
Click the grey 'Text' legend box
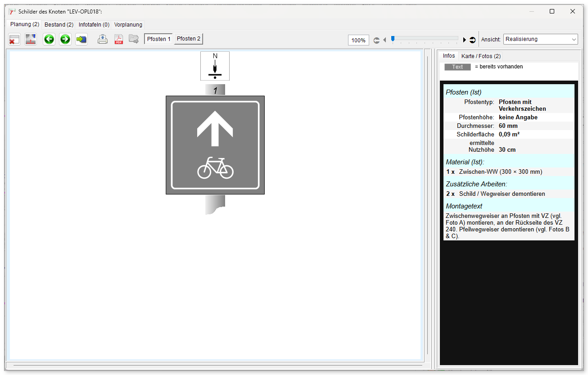(457, 67)
